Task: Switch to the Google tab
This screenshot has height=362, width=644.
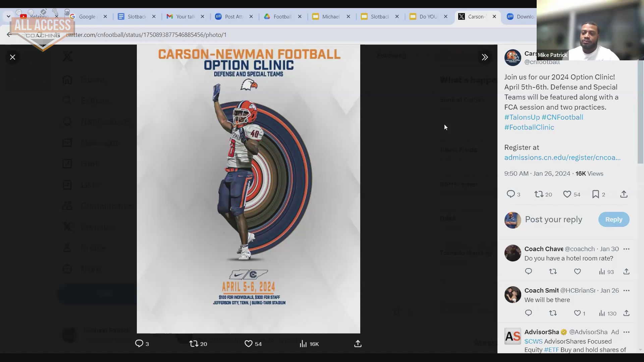Action: click(x=87, y=16)
